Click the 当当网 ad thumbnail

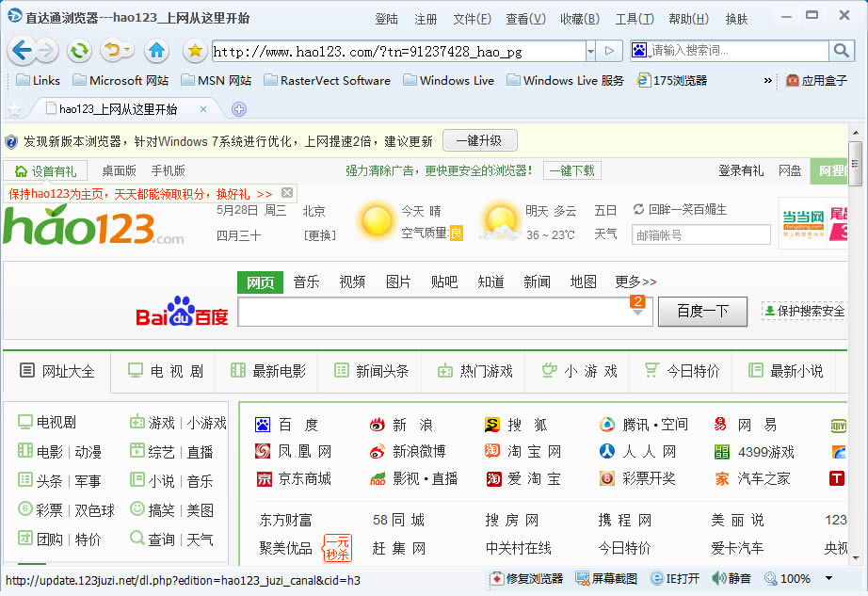(803, 223)
